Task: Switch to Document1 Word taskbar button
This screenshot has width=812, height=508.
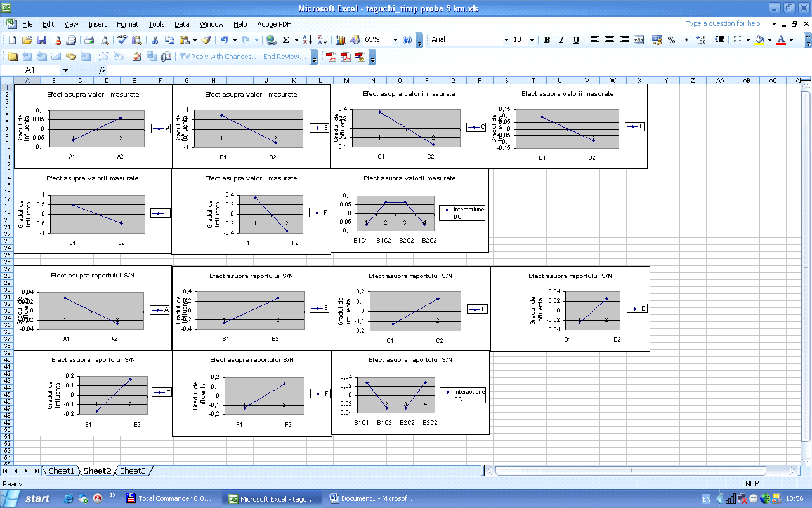Action: [374, 498]
